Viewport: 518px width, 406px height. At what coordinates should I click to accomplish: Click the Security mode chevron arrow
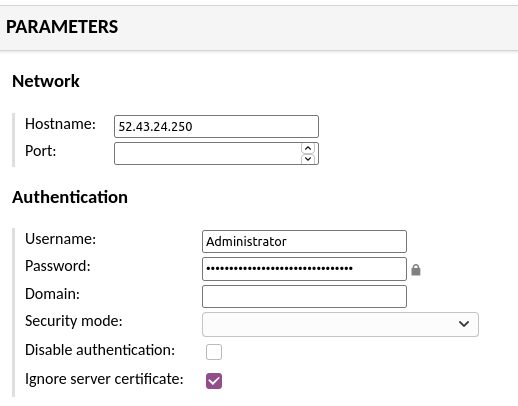coord(464,324)
